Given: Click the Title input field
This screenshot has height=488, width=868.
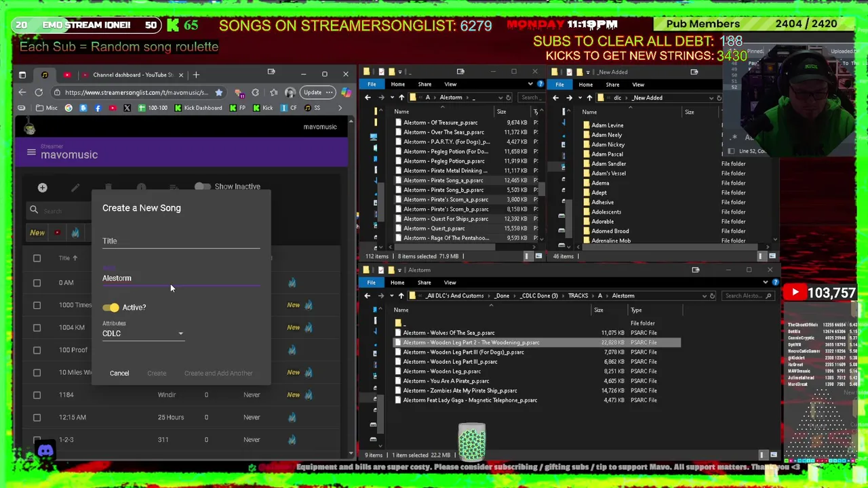Looking at the screenshot, I should [x=181, y=241].
